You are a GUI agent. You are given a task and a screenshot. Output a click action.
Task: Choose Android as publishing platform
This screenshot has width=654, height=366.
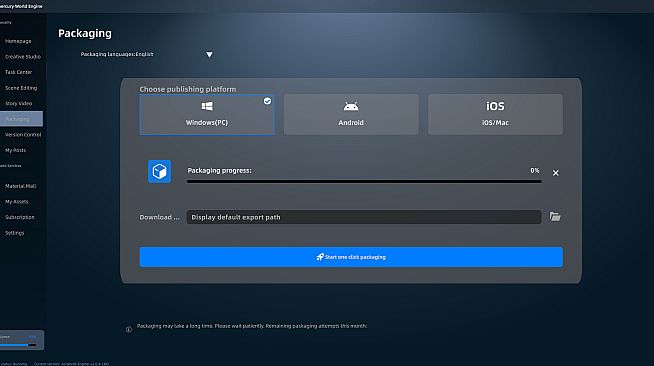(351, 114)
